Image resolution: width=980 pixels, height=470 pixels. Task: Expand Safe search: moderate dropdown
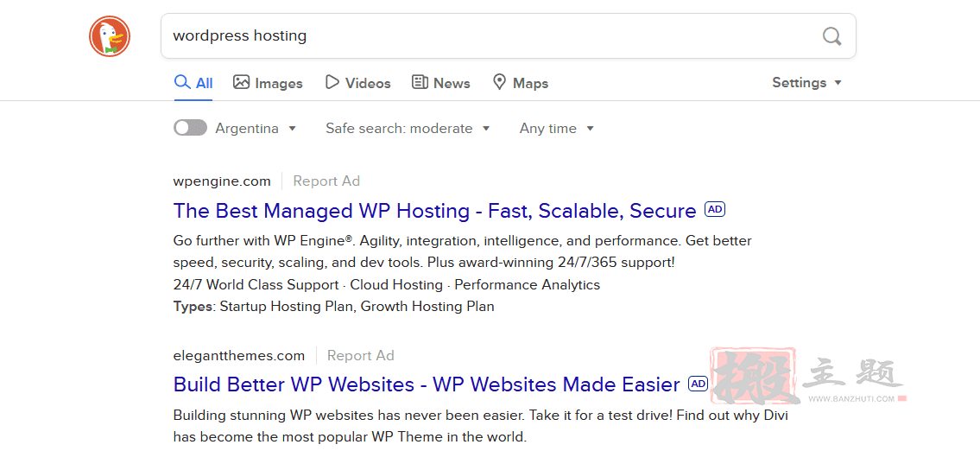408,128
